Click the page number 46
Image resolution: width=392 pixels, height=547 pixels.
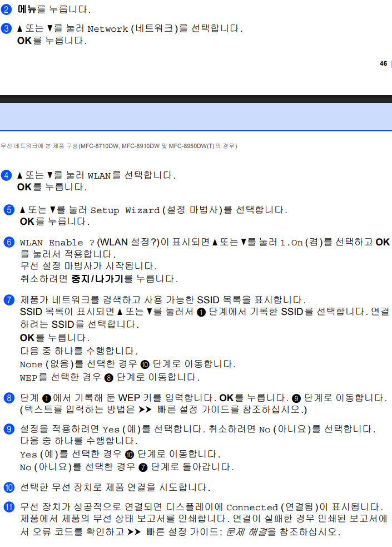click(383, 63)
